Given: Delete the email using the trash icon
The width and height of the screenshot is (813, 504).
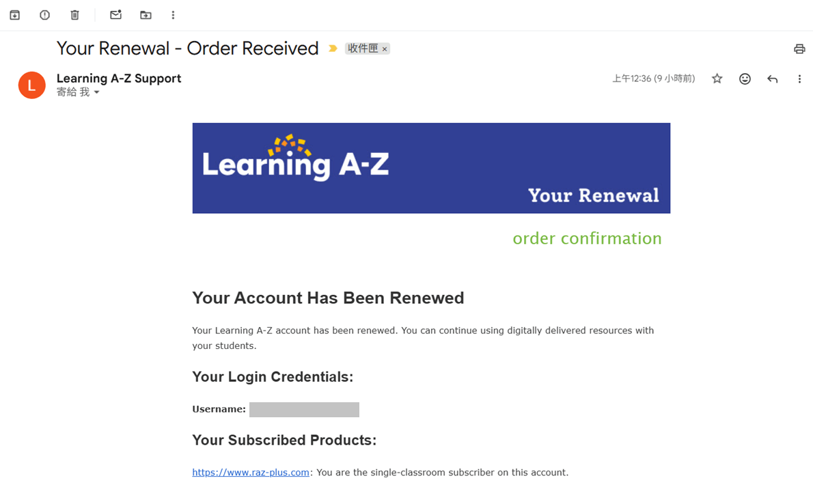Looking at the screenshot, I should [x=74, y=14].
